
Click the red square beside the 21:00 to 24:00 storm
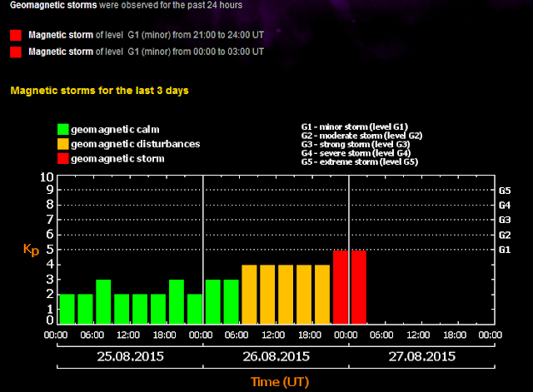tap(16, 35)
